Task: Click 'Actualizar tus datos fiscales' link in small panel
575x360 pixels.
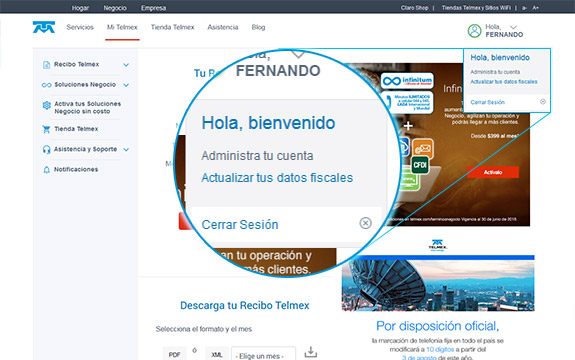Action: click(504, 82)
